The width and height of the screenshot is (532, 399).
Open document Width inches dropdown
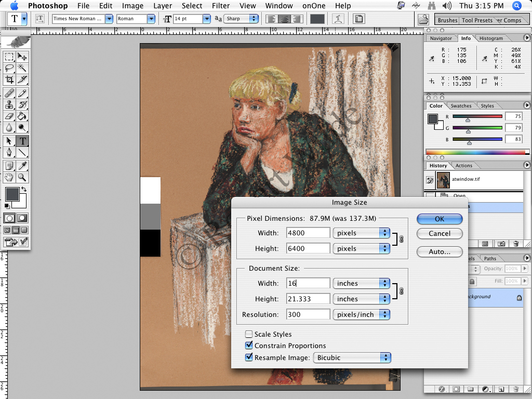click(362, 283)
